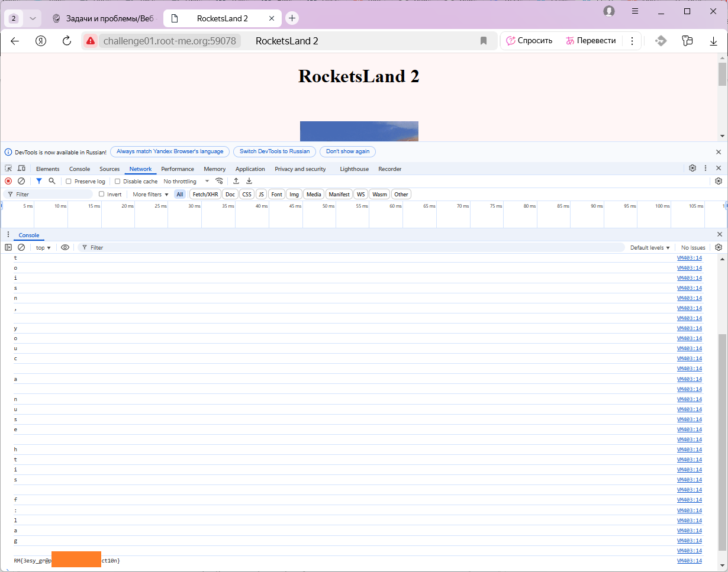The height and width of the screenshot is (572, 728).
Task: Open browser hamburger menu in title bar
Action: pyautogui.click(x=635, y=11)
